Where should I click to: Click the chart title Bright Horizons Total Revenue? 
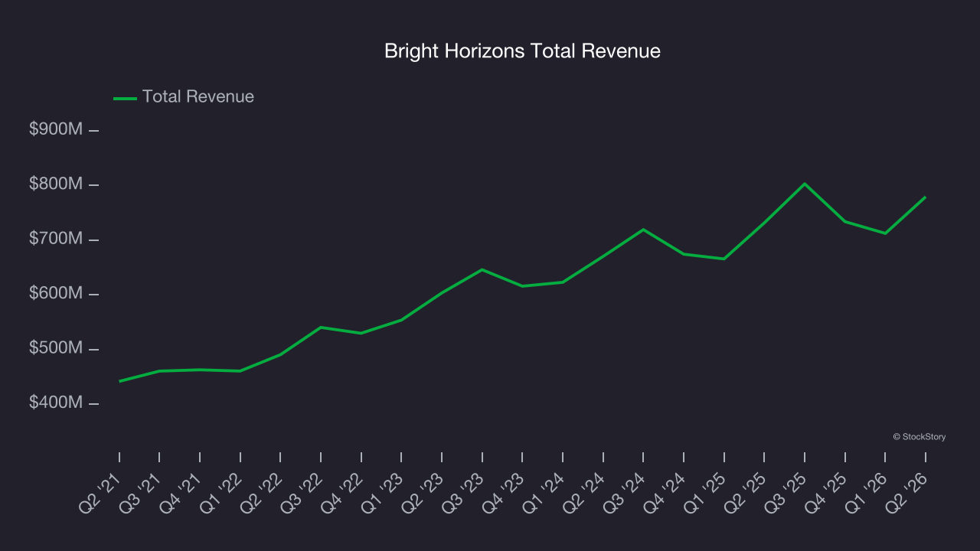(522, 51)
